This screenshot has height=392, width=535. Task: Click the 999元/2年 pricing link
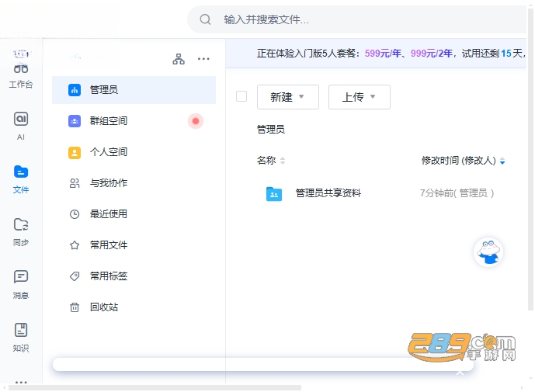point(432,54)
